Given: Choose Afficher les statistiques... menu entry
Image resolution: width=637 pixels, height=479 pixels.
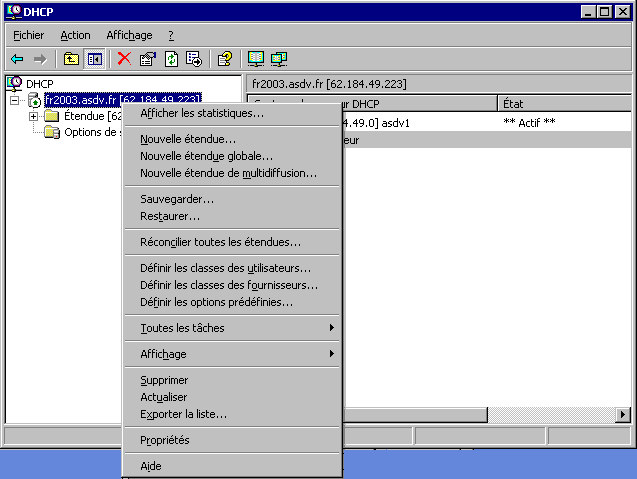Looking at the screenshot, I should pyautogui.click(x=202, y=113).
